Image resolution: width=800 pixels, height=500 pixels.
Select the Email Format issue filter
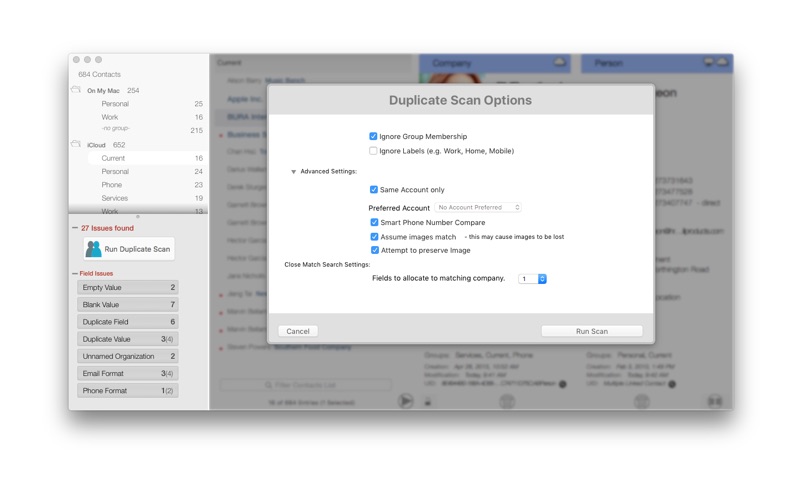point(128,373)
